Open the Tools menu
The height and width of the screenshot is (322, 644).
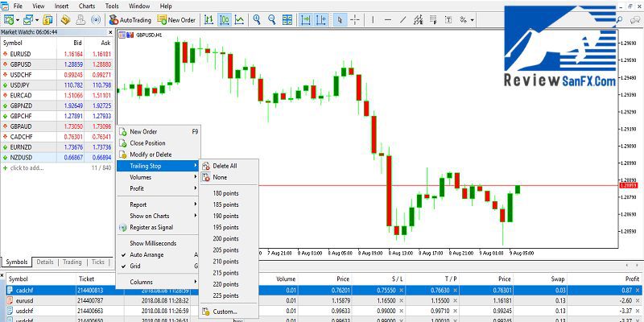coord(112,6)
